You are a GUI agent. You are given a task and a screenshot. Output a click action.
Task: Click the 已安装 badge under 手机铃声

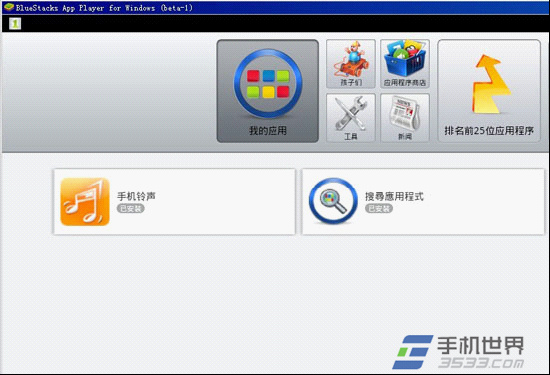[x=131, y=209]
